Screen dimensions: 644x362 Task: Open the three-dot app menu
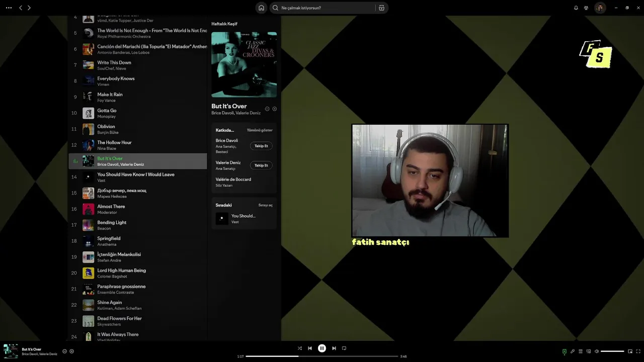point(9,8)
